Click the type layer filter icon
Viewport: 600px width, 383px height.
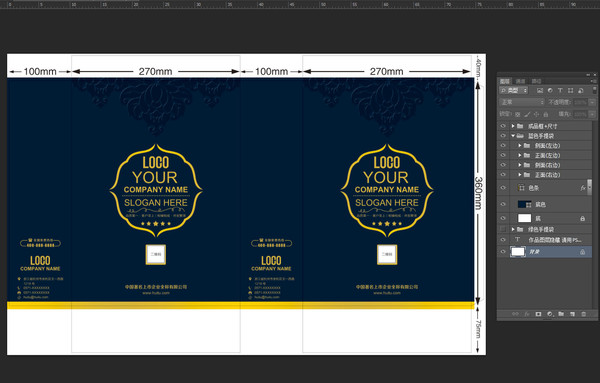tap(560, 91)
